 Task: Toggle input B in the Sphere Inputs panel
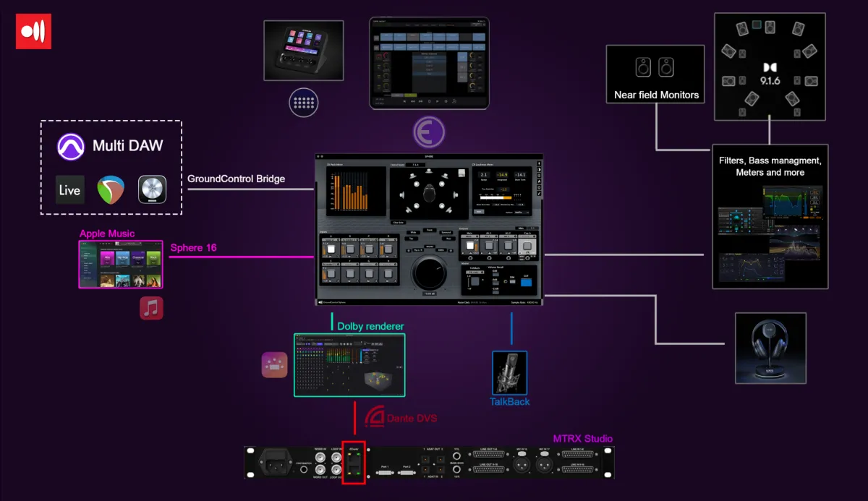(349, 249)
